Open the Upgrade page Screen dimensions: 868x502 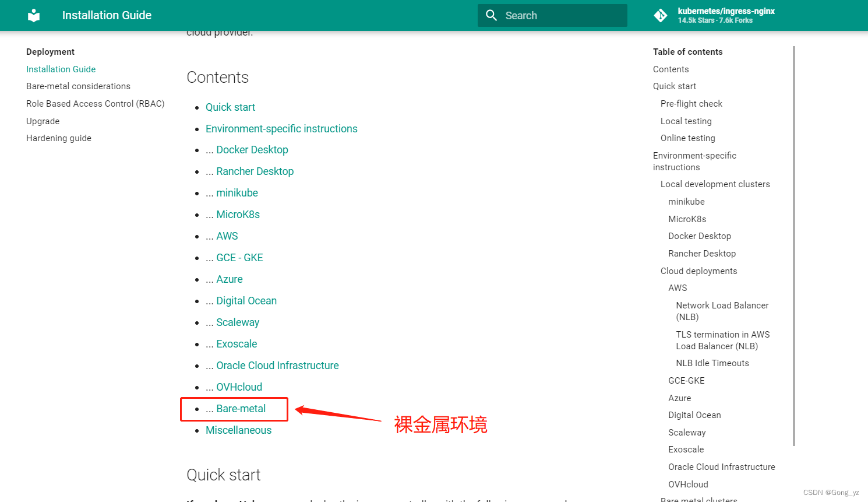coord(43,121)
